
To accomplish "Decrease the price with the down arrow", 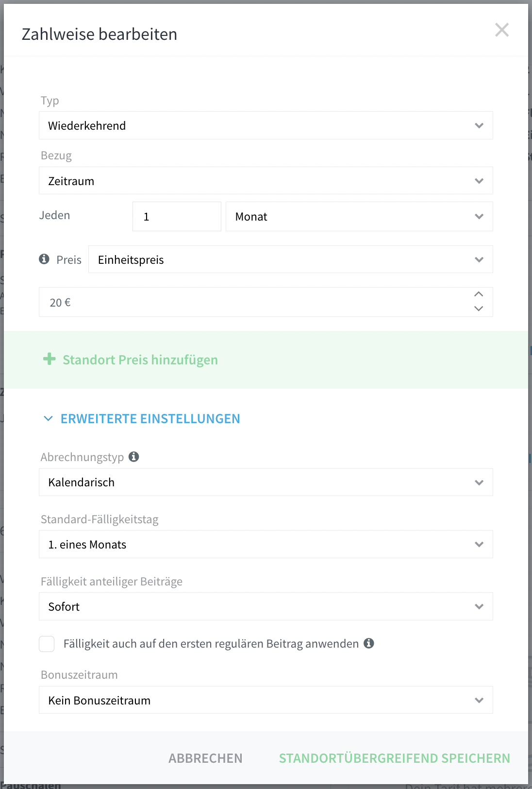I will (479, 309).
